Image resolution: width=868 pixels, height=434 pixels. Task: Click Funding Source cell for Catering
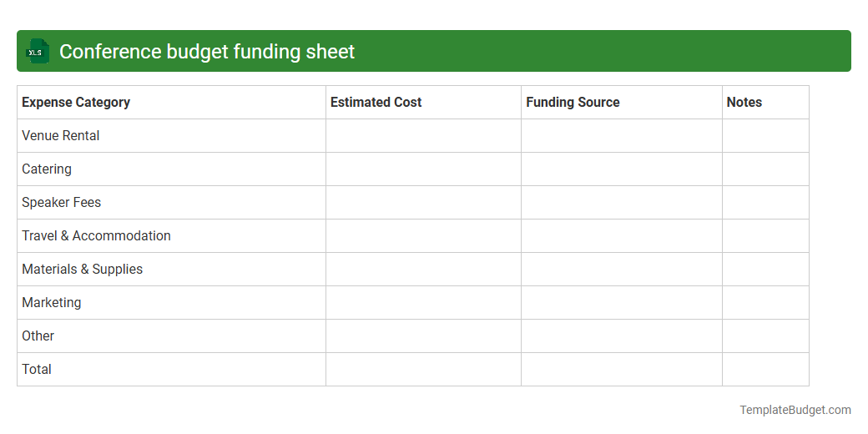622,169
